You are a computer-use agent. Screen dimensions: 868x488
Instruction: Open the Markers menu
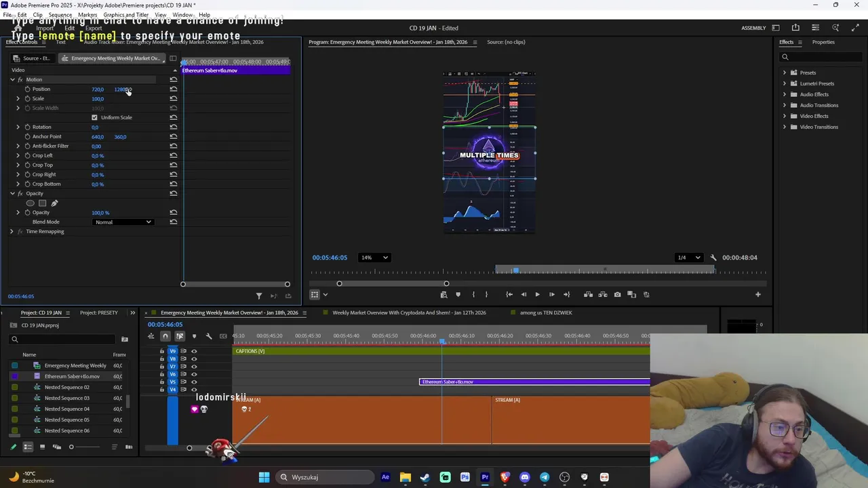click(87, 15)
